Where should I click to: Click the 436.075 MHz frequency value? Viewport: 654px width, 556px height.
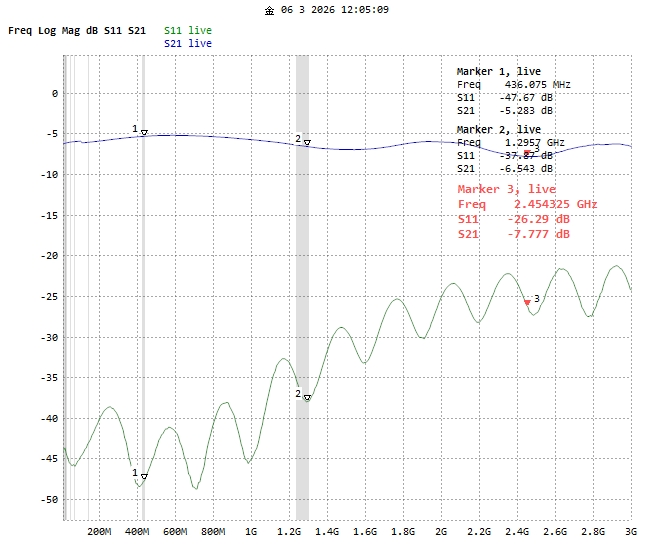tap(537, 85)
